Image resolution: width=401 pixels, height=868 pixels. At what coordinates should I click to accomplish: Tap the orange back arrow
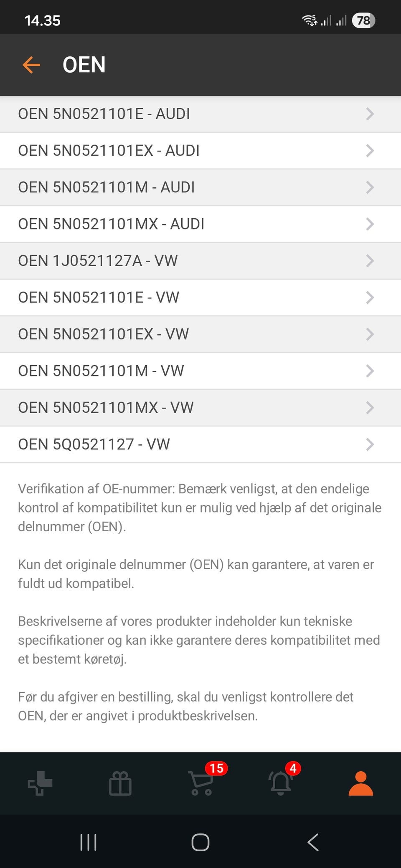[31, 65]
